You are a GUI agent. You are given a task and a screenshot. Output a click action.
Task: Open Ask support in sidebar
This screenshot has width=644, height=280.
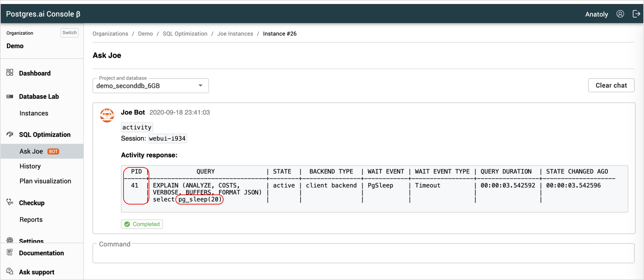37,272
